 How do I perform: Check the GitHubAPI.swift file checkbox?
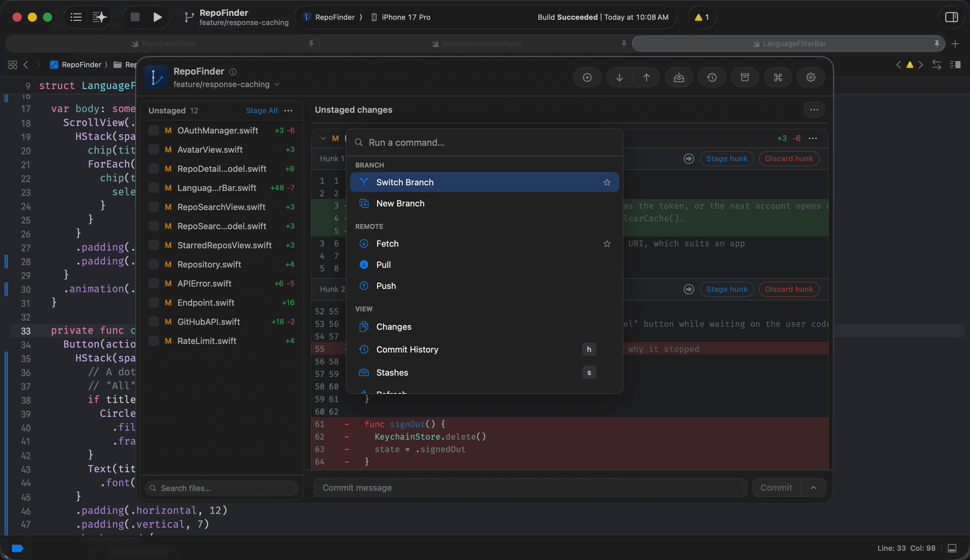153,322
